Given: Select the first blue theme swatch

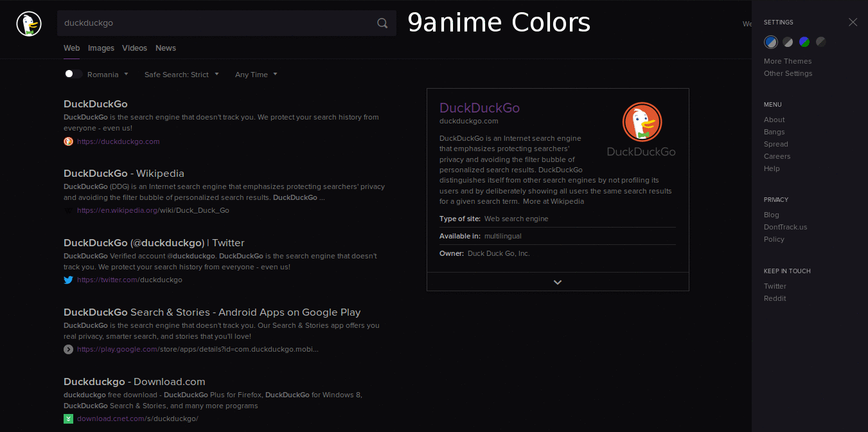Looking at the screenshot, I should tap(770, 42).
